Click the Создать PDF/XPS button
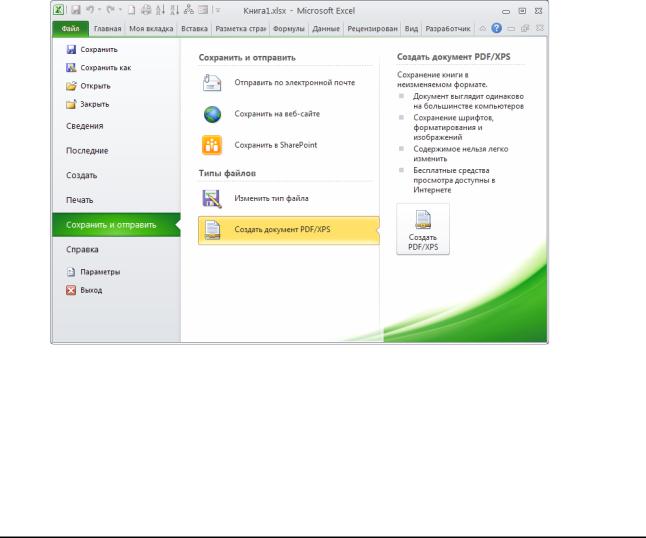 423,229
